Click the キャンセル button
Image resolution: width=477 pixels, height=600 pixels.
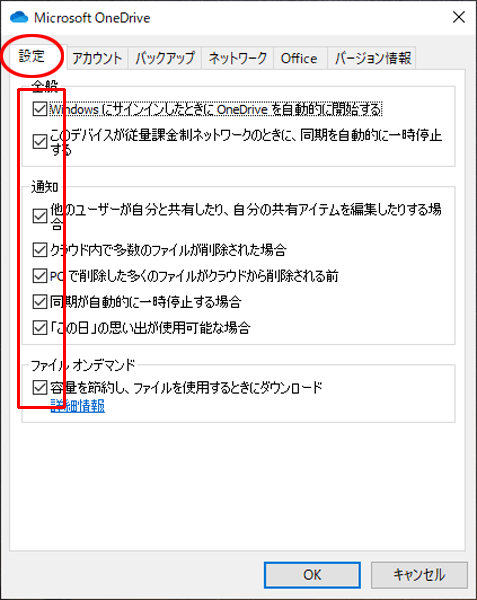(419, 575)
